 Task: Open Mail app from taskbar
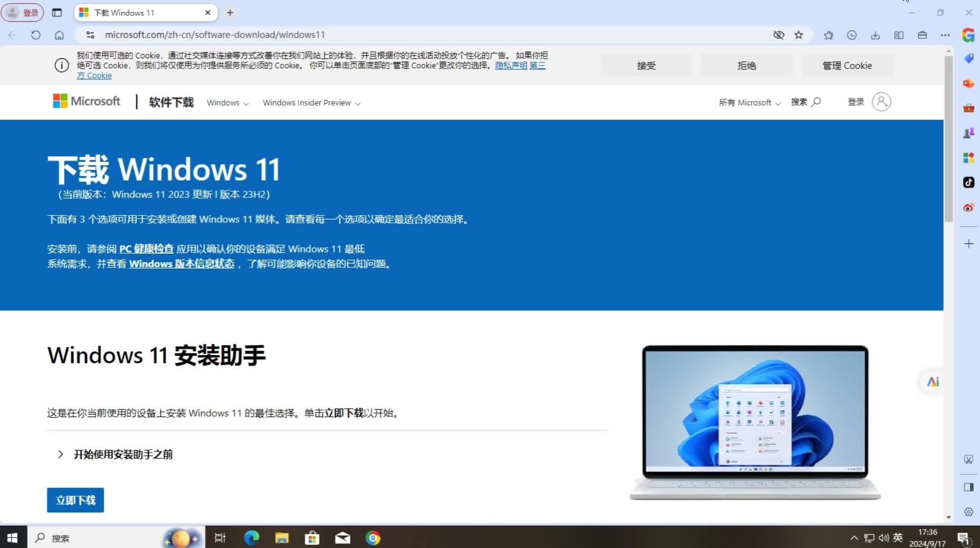click(x=342, y=537)
